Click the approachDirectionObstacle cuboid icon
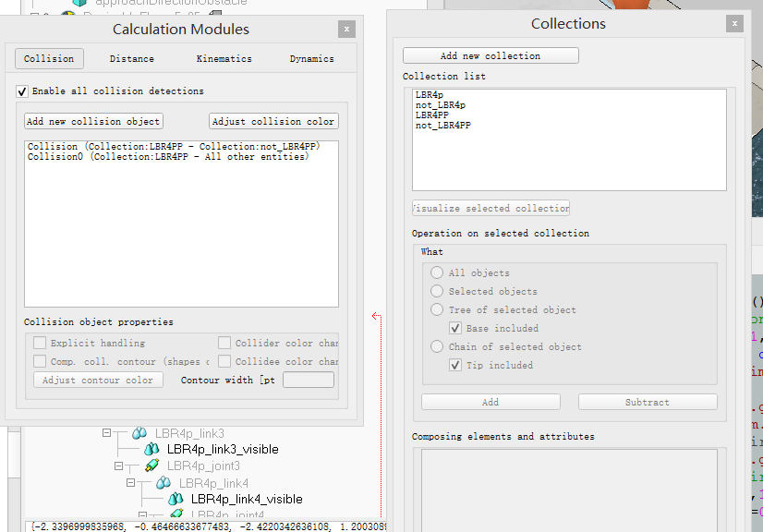The height and width of the screenshot is (532, 763). point(79,3)
